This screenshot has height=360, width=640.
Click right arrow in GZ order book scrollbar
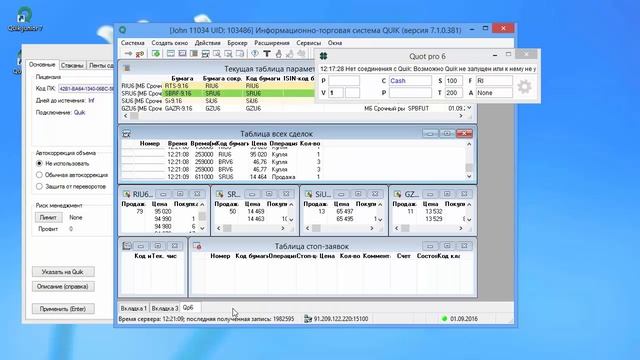point(460,228)
